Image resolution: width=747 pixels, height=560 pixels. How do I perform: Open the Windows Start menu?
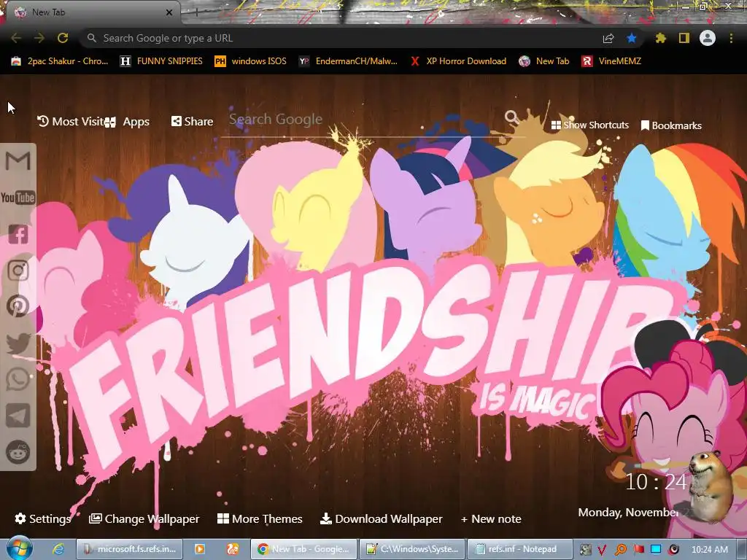point(18,548)
